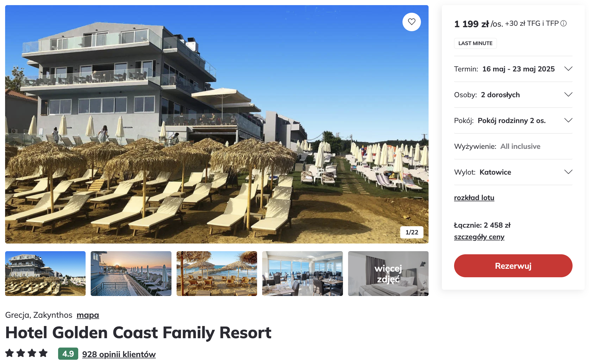Select the sunset pool thumbnail
Screen dimensions: 589x364
(x=131, y=274)
